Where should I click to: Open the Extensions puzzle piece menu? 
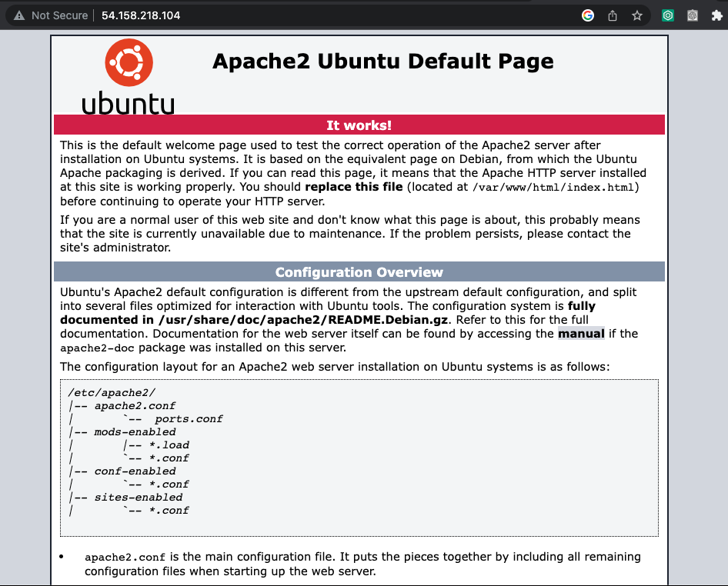(x=717, y=15)
